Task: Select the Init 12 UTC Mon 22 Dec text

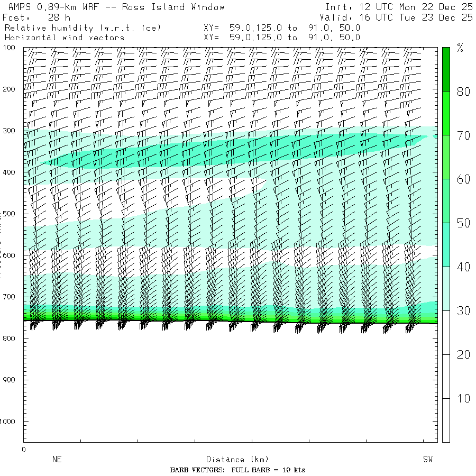Action: (399, 7)
